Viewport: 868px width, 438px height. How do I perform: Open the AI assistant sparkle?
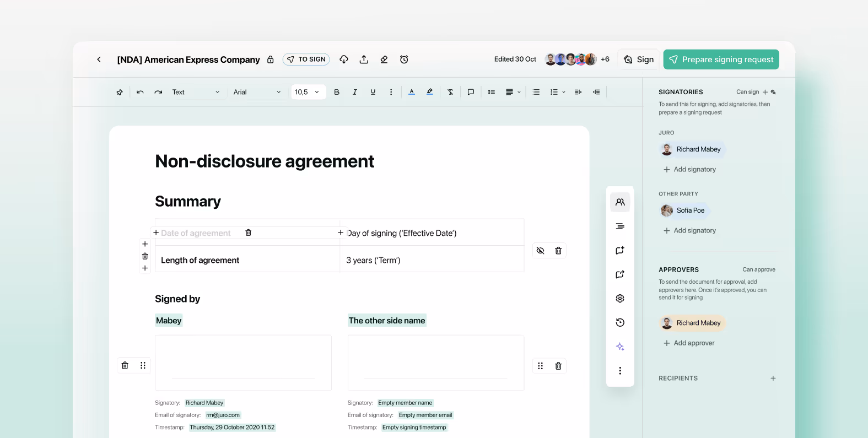tap(620, 347)
